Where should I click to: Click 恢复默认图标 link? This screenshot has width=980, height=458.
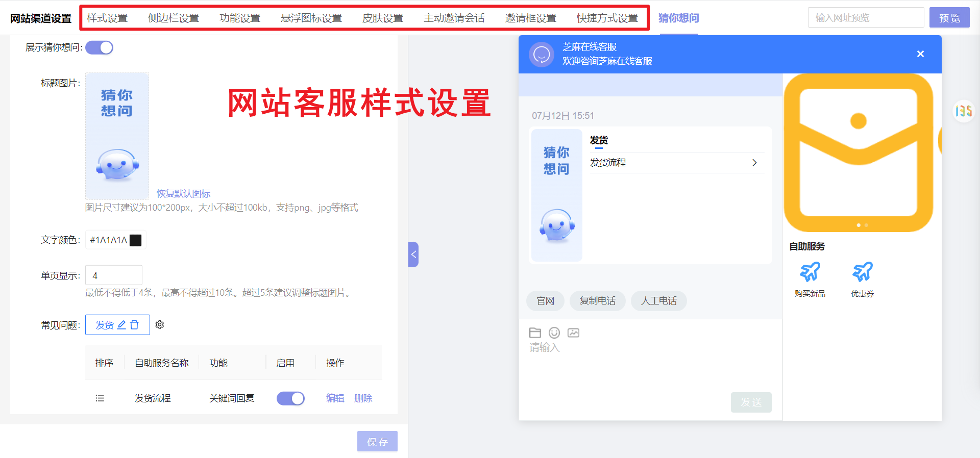point(183,193)
